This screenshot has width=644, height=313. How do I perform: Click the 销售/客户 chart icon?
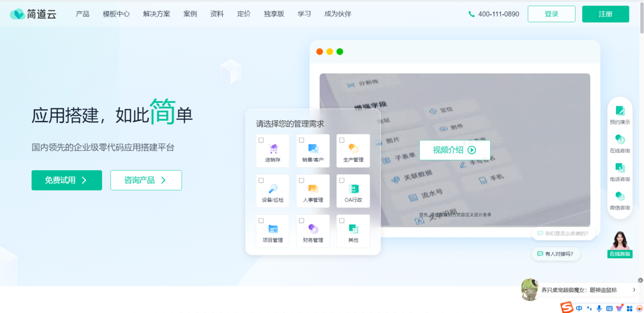(313, 148)
